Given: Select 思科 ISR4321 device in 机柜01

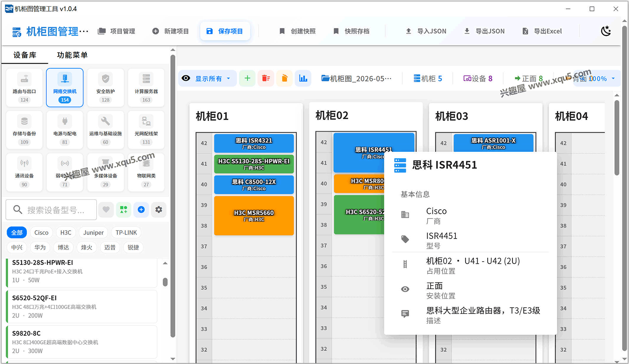Looking at the screenshot, I should point(254,143).
